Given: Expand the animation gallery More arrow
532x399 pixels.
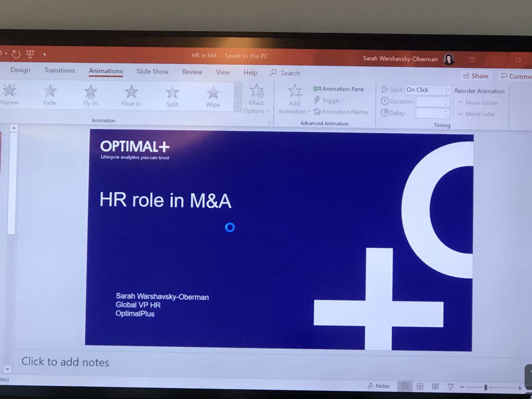Looking at the screenshot, I should click(238, 108).
